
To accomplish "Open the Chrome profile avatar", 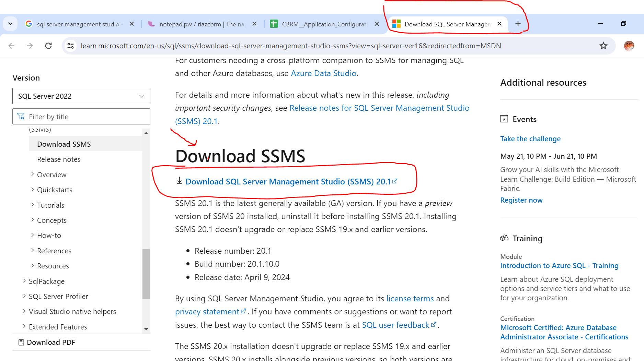I will [x=629, y=46].
